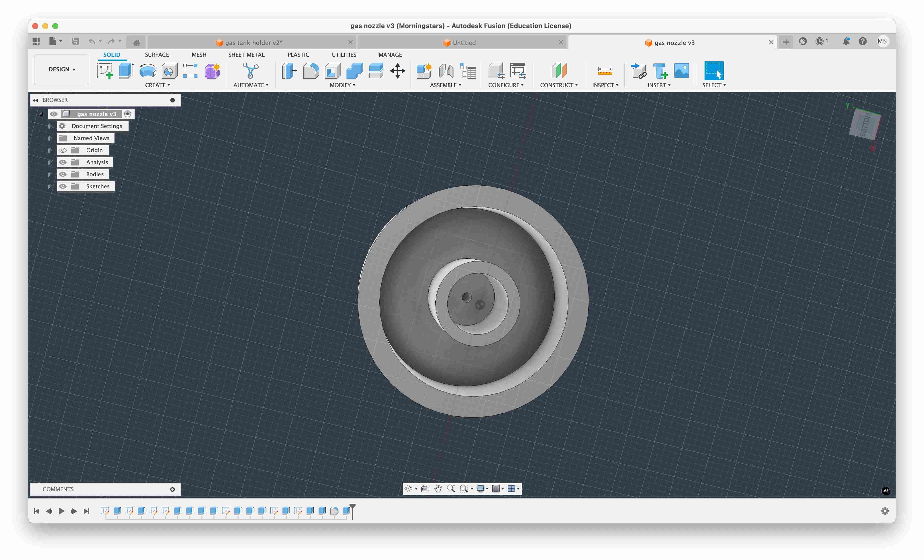
Task: Select the Create Sketch tool
Action: 105,71
